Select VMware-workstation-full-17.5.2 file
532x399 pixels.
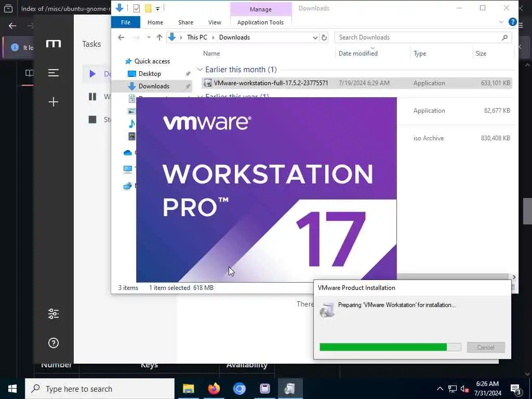(356, 83)
